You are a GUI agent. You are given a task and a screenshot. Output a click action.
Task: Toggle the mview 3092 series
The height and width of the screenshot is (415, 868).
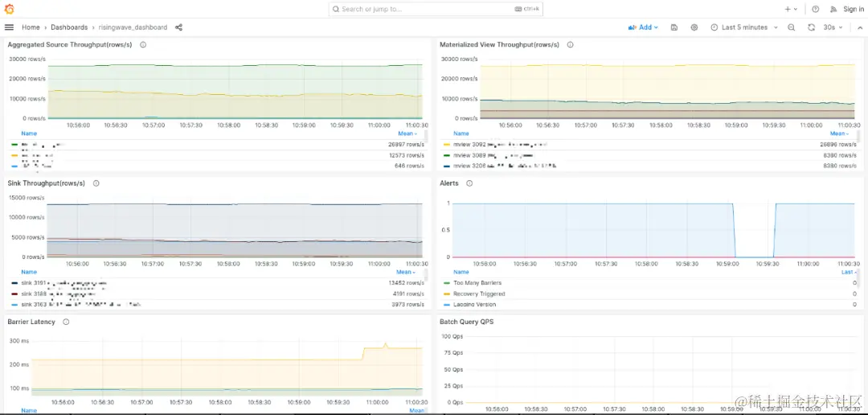500,145
